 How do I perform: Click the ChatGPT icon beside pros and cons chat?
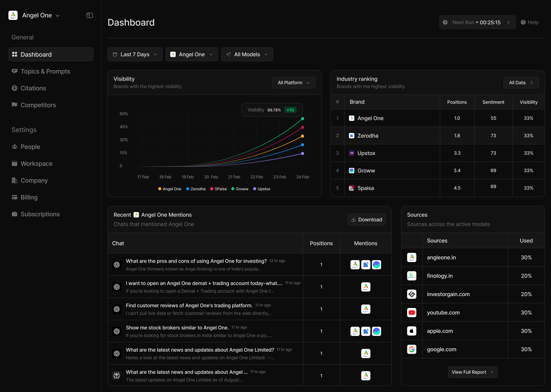point(117,265)
